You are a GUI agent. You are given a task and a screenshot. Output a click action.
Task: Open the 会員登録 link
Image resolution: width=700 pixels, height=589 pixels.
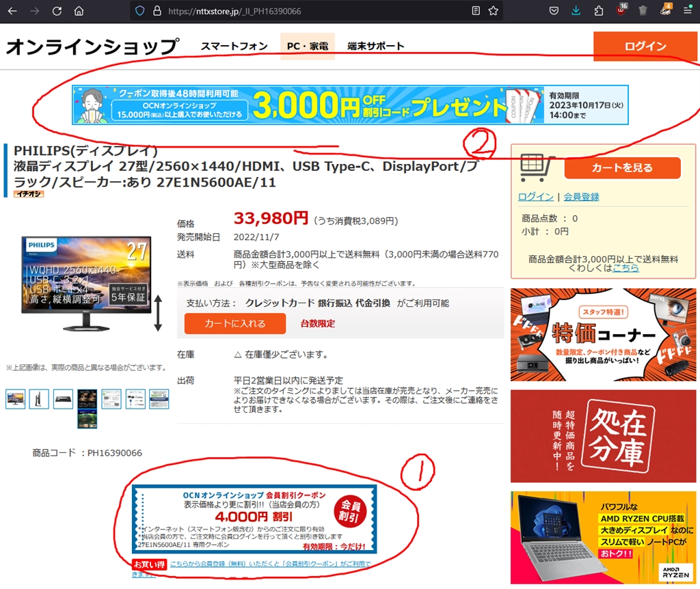[581, 197]
